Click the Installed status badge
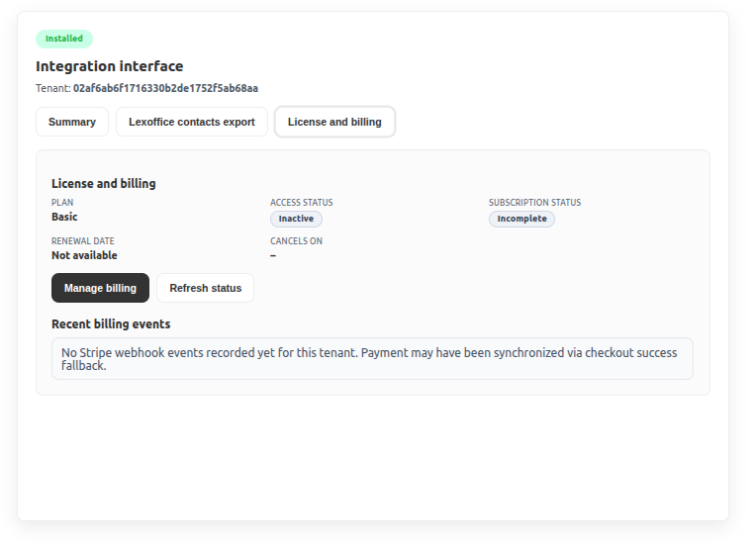756x548 pixels. 64,39
